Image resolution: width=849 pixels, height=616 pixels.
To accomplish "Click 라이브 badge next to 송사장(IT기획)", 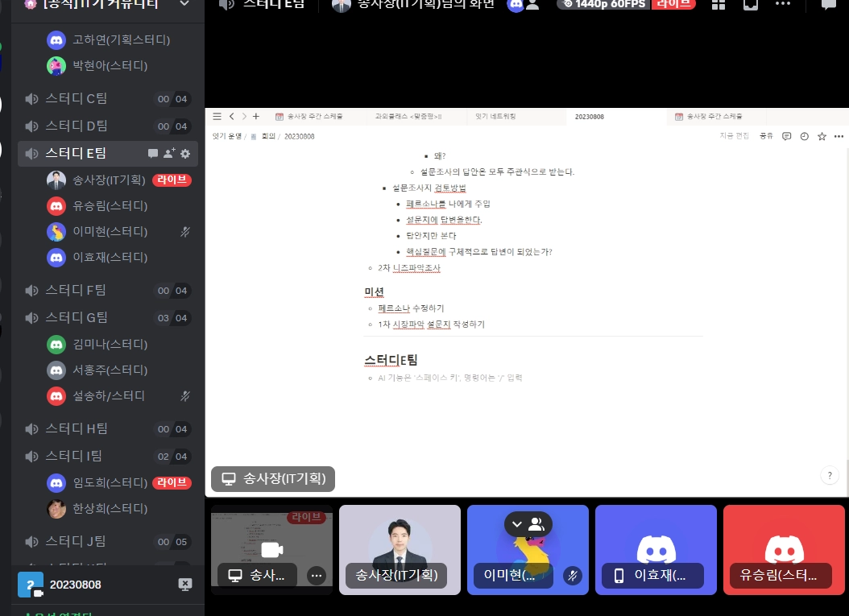I will [x=172, y=180].
